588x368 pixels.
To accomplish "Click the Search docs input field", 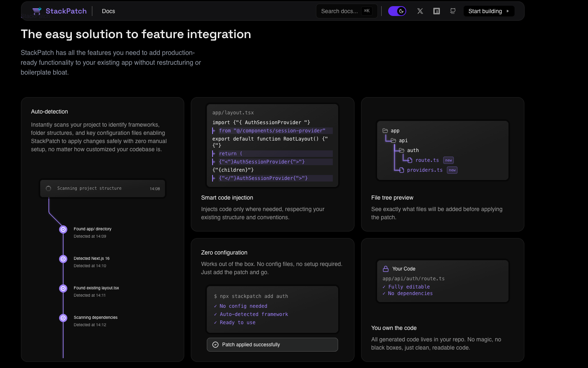I will (347, 11).
